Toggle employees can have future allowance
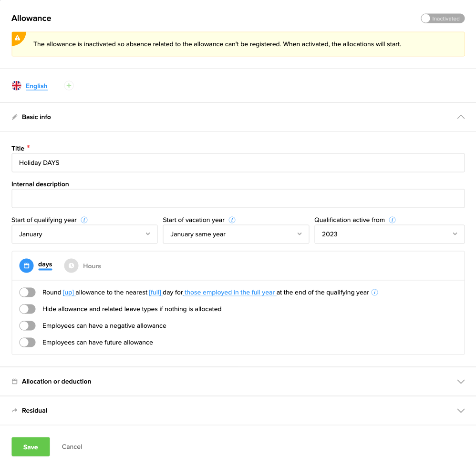The width and height of the screenshot is (476, 466). pyautogui.click(x=28, y=343)
